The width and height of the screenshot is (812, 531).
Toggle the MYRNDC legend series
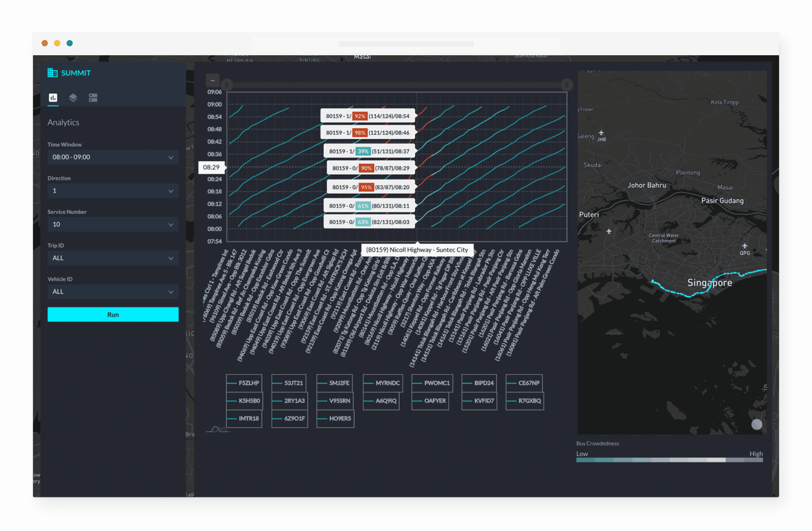(x=383, y=383)
